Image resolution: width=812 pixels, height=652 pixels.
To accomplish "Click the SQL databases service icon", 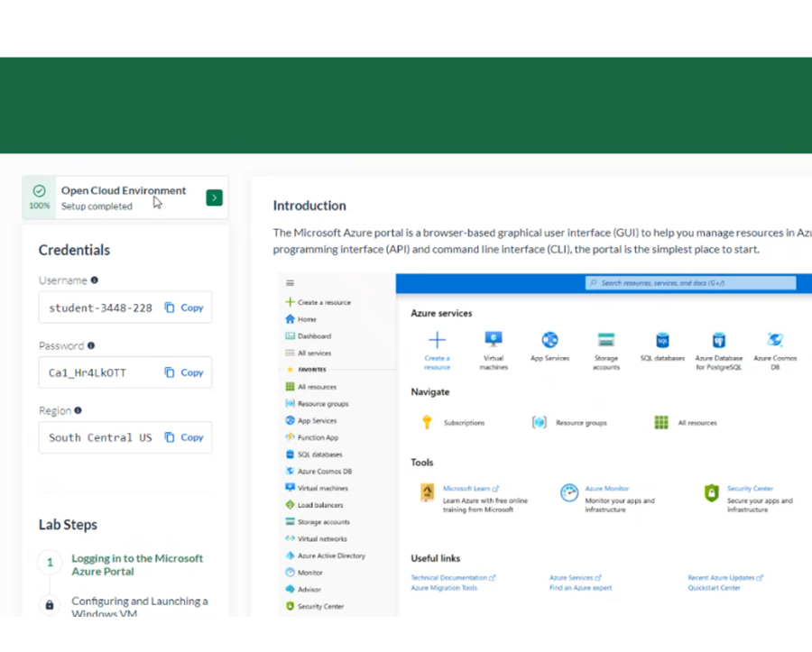I will point(662,340).
